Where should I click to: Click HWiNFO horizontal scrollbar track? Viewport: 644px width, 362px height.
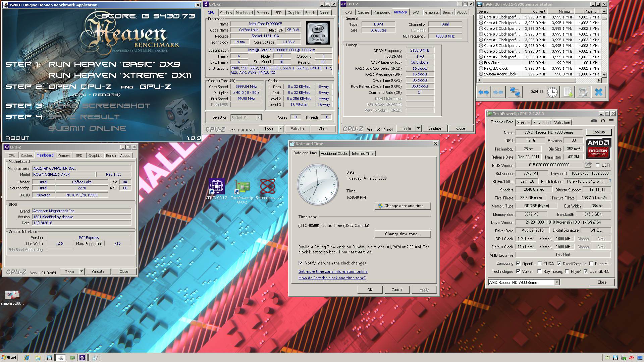pyautogui.click(x=539, y=80)
